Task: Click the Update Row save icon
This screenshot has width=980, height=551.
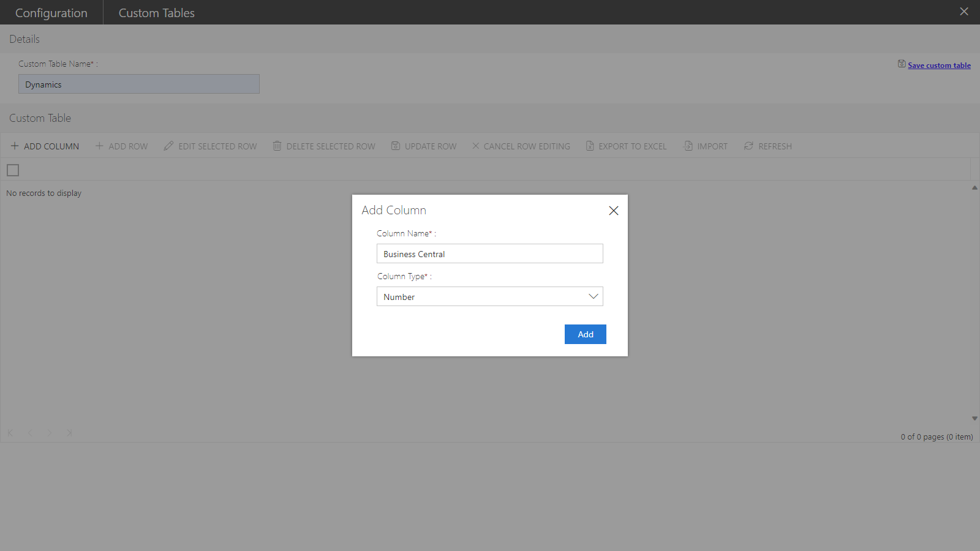Action: 396,146
